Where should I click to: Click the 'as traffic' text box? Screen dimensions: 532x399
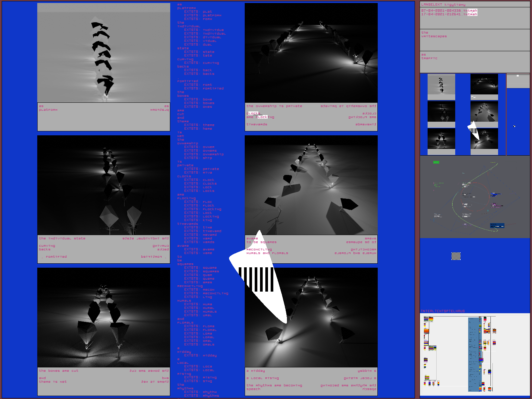tap(474, 62)
